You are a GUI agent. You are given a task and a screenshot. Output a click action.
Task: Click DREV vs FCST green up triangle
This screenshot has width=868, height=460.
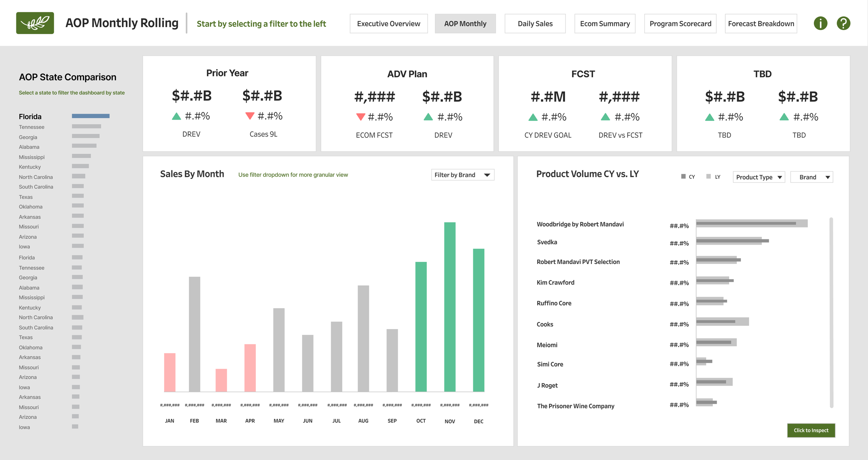(605, 117)
